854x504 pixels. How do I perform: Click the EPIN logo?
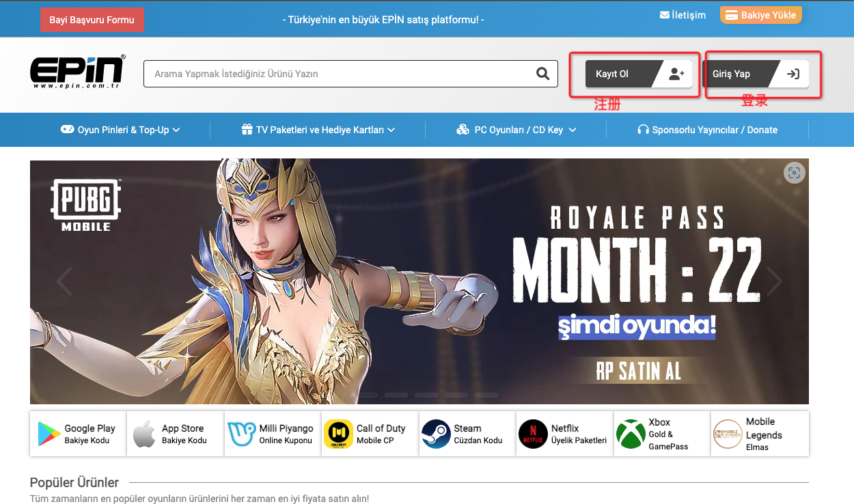click(x=78, y=73)
